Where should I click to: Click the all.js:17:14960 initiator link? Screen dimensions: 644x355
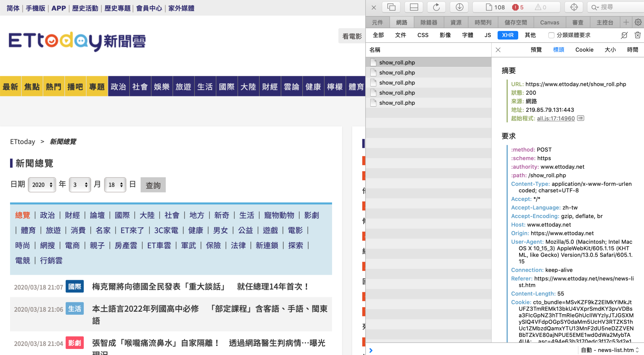pos(556,118)
